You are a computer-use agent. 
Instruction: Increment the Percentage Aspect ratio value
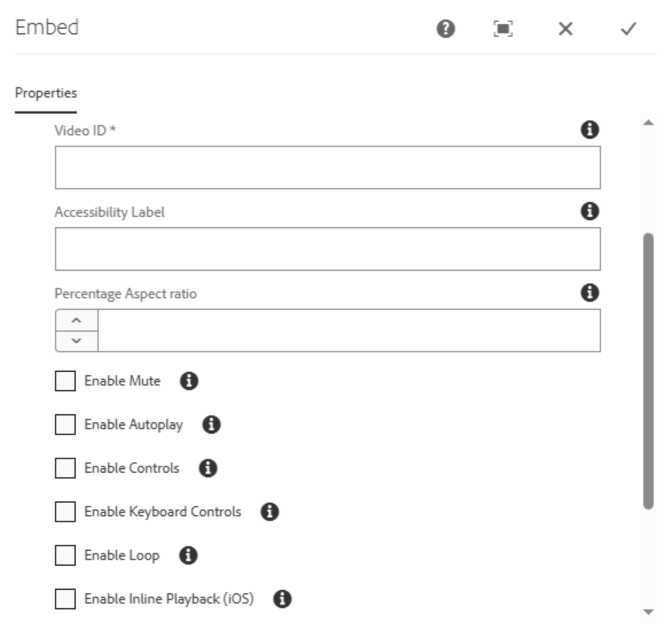[76, 321]
